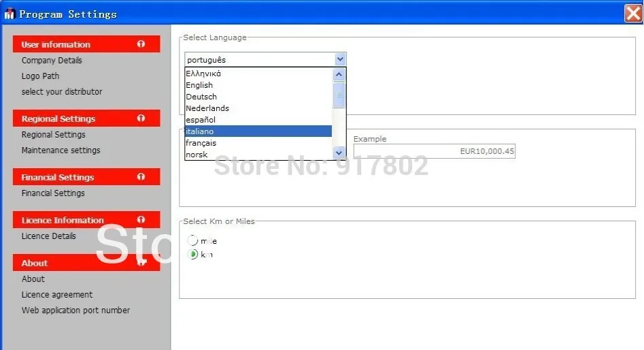Open select your distributor
The image size is (644, 350).
[x=62, y=92]
